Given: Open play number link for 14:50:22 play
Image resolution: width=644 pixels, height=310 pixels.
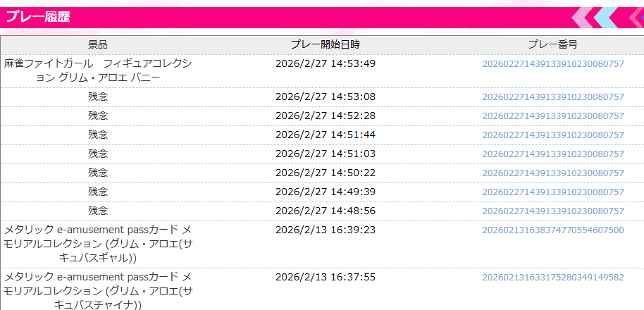Looking at the screenshot, I should [552, 173].
